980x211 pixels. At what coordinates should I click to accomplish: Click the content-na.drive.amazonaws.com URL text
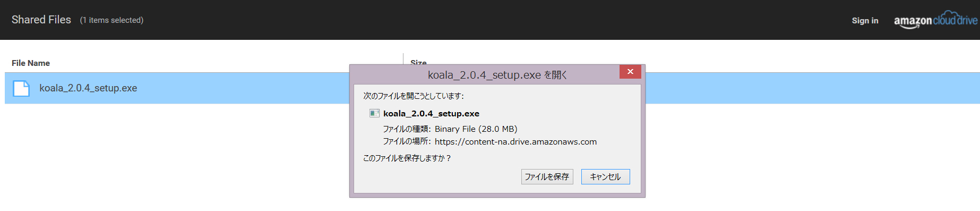[x=515, y=141]
